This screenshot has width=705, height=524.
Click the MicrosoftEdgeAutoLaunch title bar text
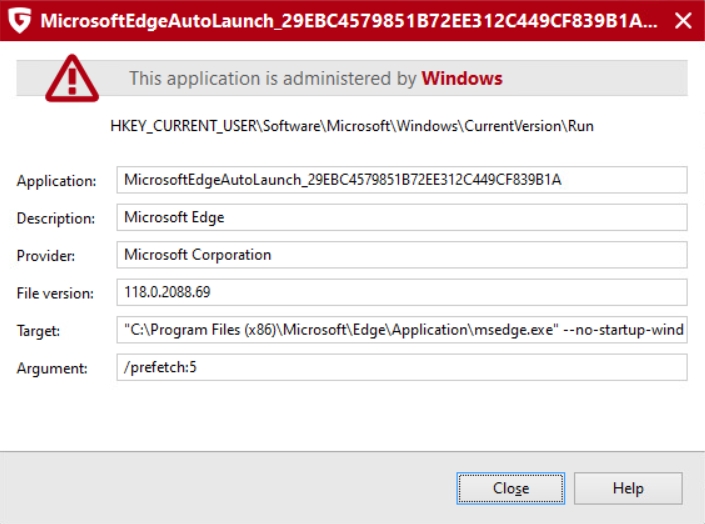click(x=349, y=21)
